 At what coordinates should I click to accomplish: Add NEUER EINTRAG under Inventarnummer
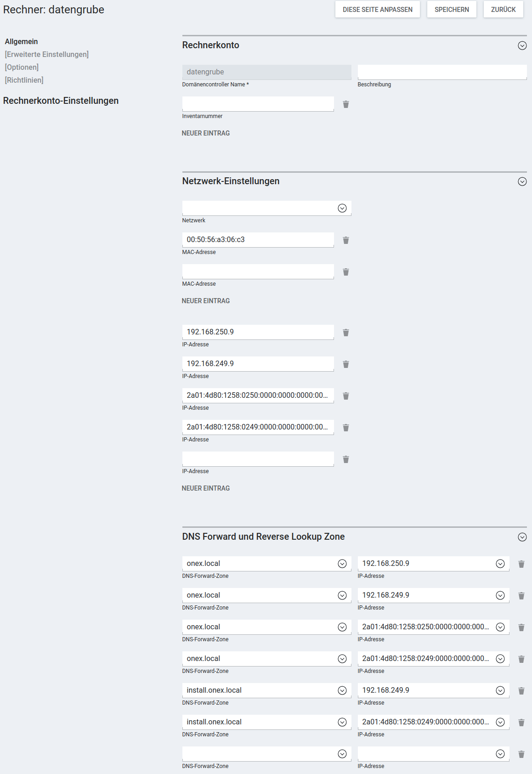[206, 133]
